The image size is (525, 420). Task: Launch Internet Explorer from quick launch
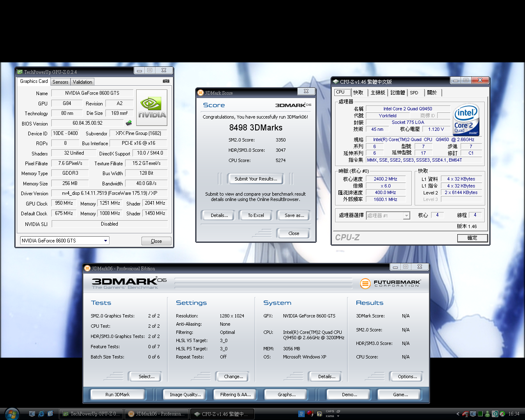tap(41, 414)
